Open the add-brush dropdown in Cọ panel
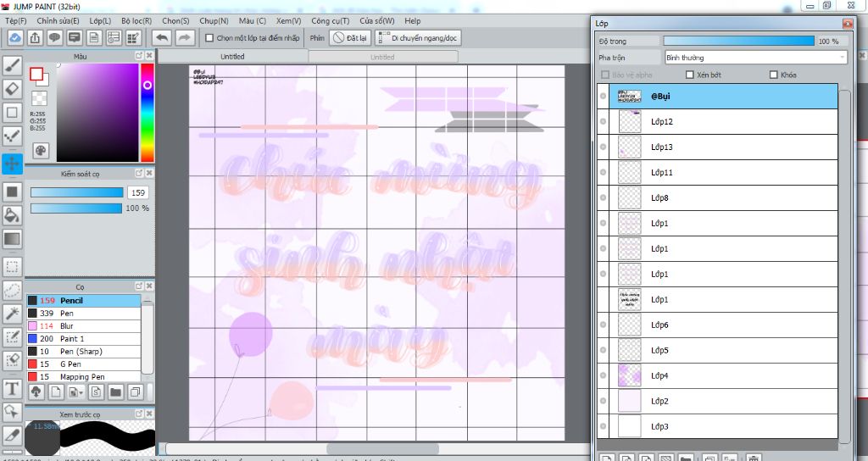The image size is (868, 461). pos(75,392)
